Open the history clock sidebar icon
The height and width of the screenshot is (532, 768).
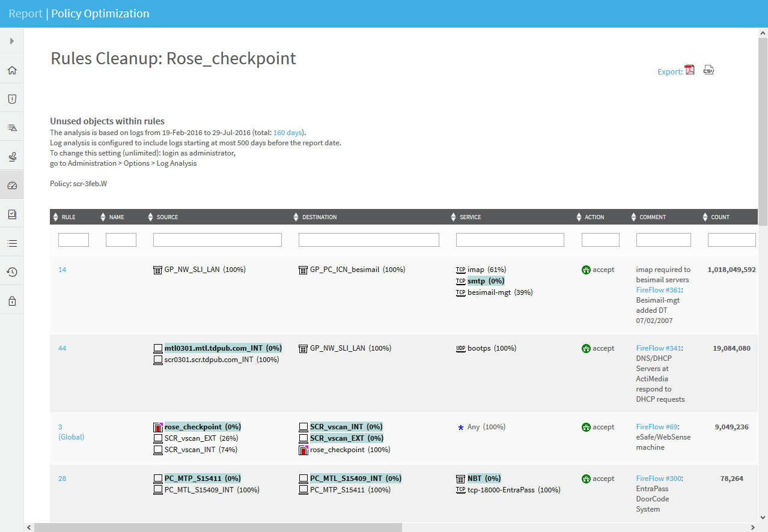[x=12, y=272]
